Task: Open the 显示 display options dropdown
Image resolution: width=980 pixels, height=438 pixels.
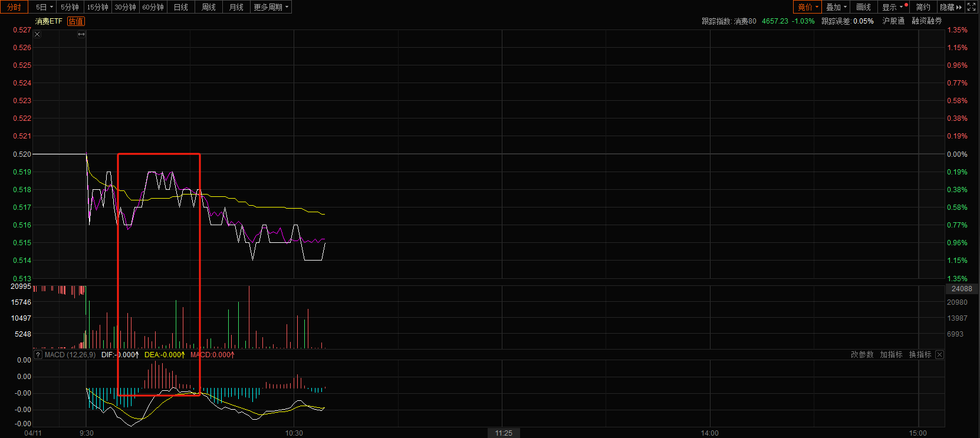Action: tap(892, 7)
